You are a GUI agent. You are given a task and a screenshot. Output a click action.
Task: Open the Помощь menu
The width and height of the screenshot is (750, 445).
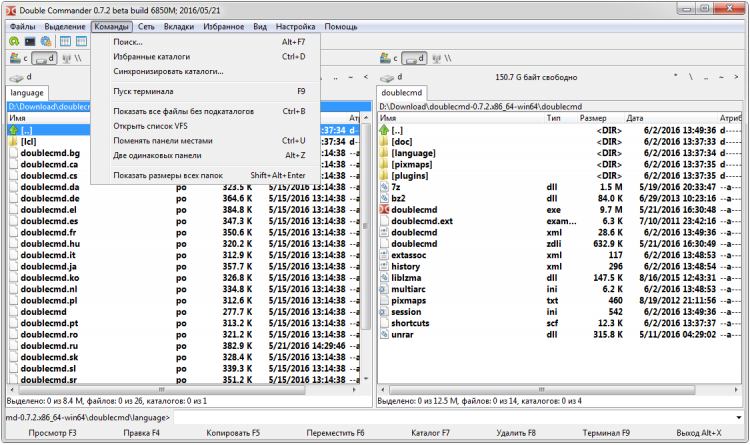[x=341, y=27]
